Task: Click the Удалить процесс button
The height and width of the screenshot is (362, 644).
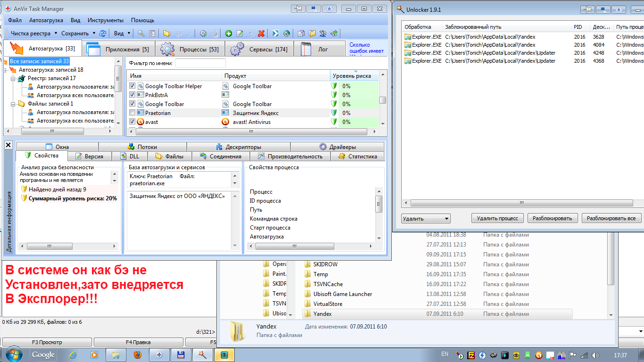Action: click(x=497, y=218)
